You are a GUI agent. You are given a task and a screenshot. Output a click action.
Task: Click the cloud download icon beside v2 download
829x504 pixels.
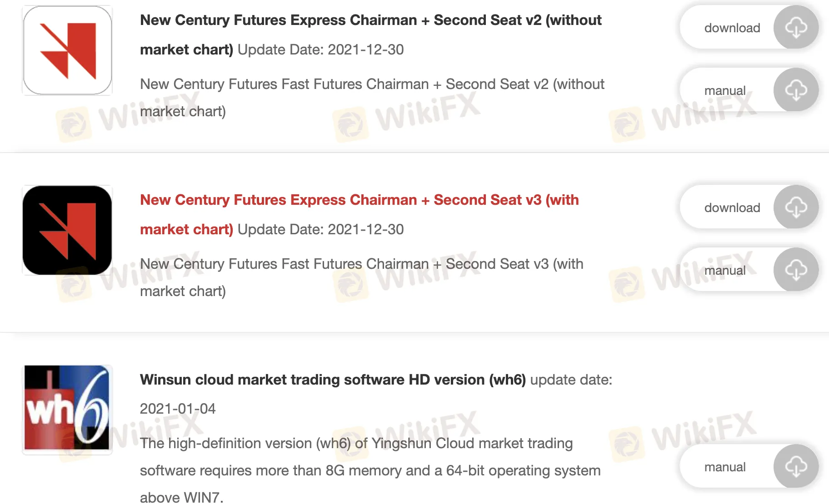tap(796, 27)
